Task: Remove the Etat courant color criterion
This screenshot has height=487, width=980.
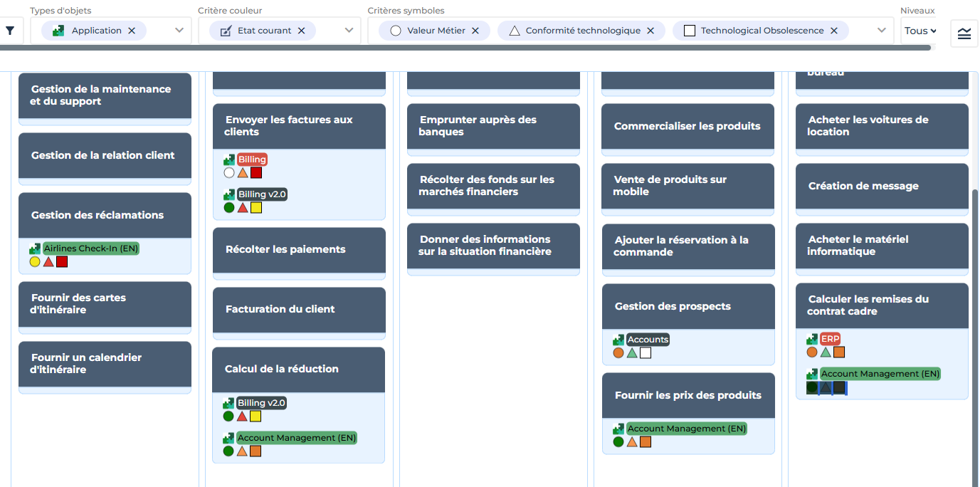Action: (x=301, y=31)
